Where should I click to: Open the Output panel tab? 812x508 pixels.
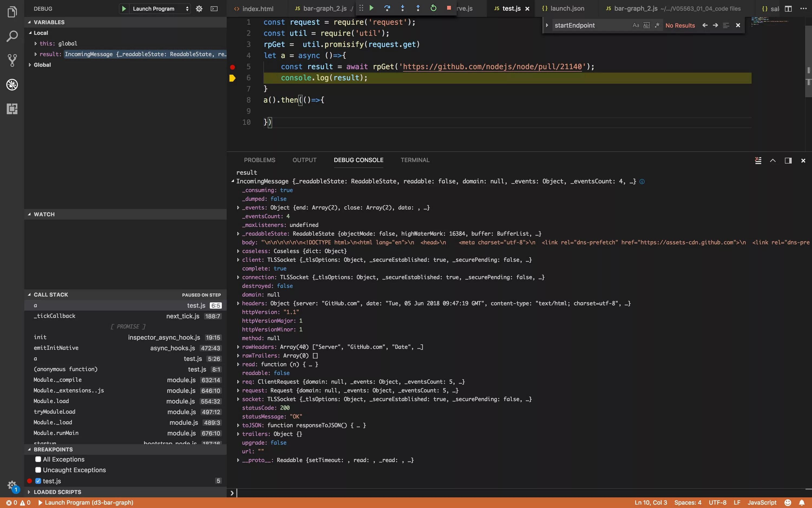pyautogui.click(x=304, y=160)
